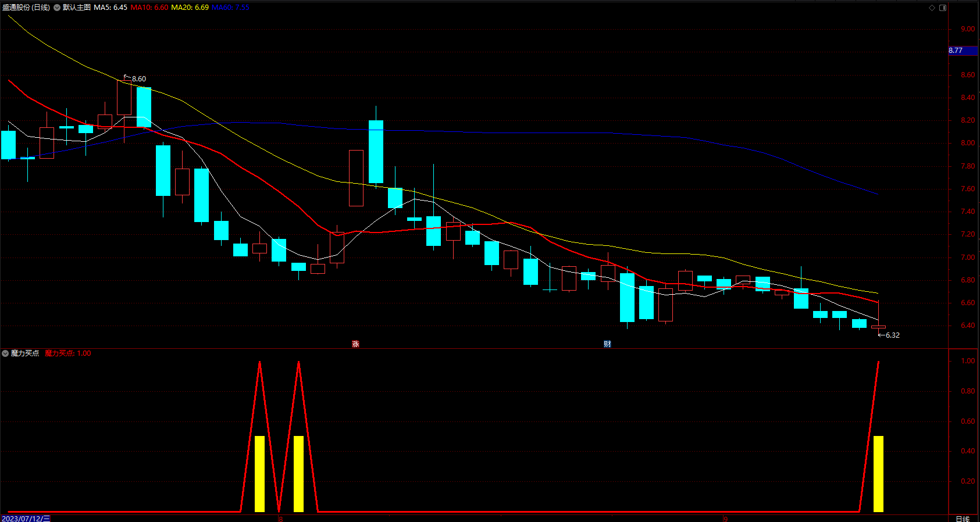Click the 6.32 low price annotation

coord(893,335)
